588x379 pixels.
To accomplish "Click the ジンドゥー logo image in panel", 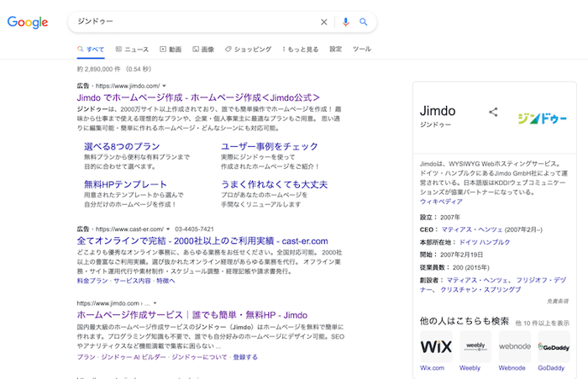I will point(543,118).
